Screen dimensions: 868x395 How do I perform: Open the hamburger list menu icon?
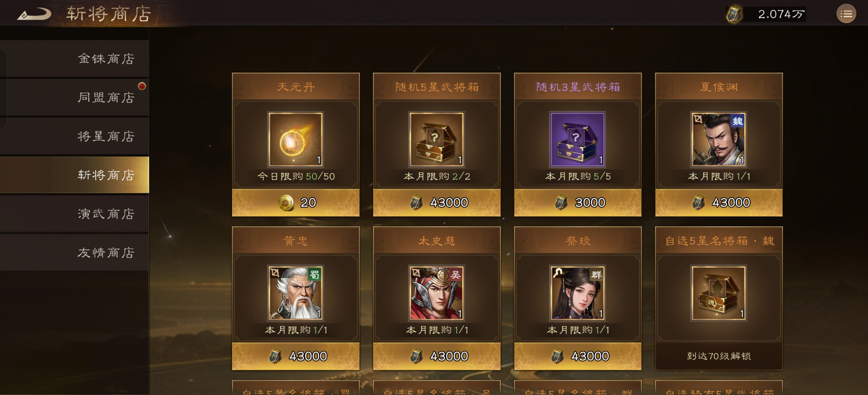point(846,14)
